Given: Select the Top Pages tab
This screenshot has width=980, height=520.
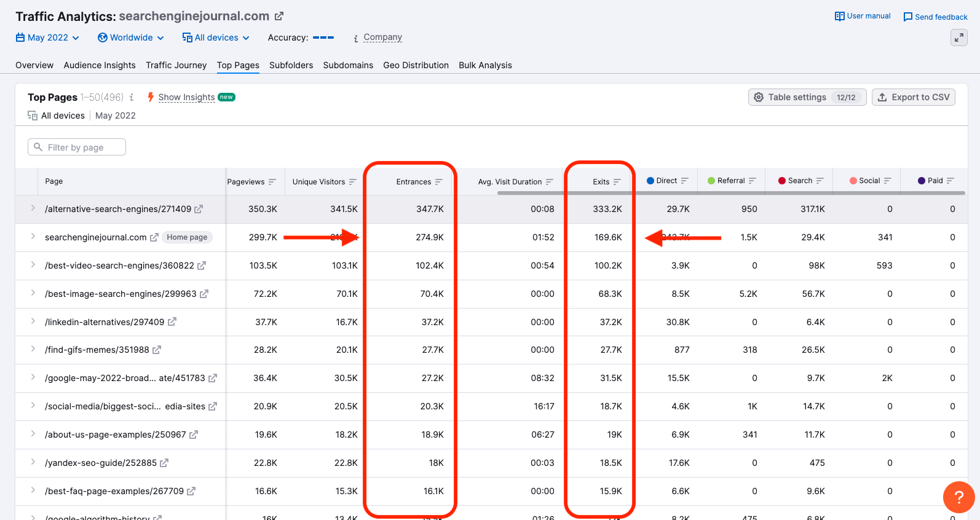Looking at the screenshot, I should [x=238, y=65].
